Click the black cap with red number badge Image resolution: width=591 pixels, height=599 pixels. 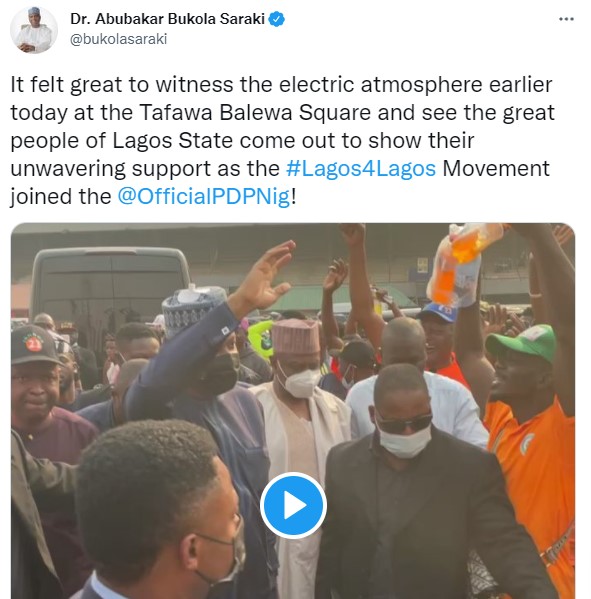coord(34,345)
